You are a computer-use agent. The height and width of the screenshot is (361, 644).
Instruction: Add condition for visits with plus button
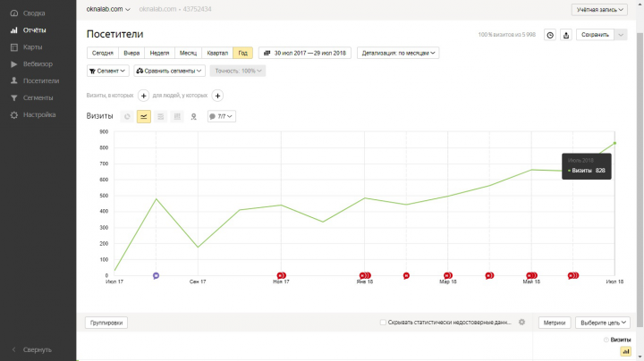pyautogui.click(x=143, y=96)
